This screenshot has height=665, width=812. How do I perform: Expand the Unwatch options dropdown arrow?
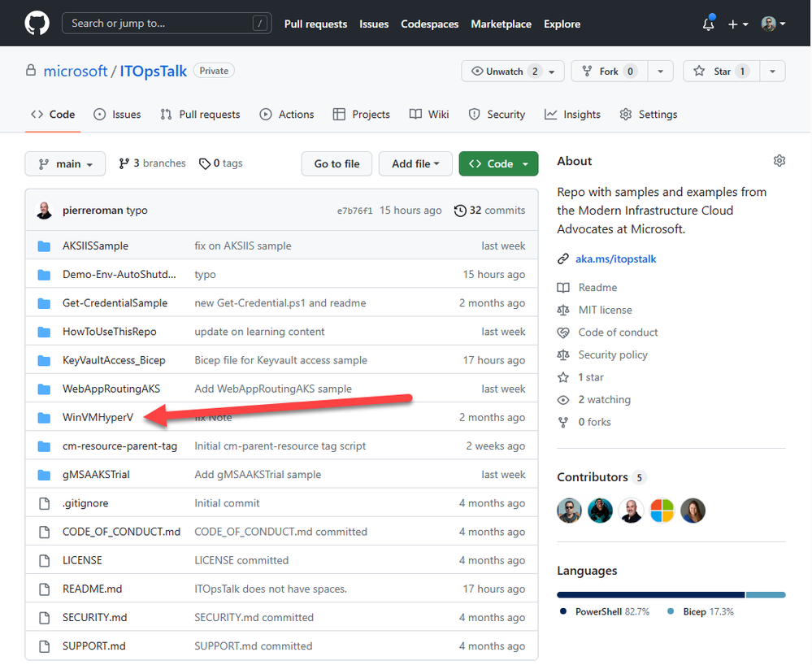tap(552, 72)
